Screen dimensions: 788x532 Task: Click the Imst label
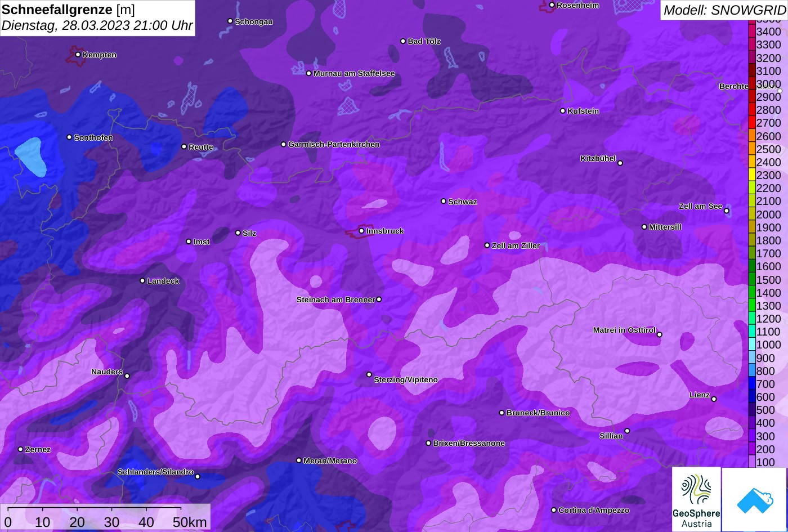pos(202,242)
